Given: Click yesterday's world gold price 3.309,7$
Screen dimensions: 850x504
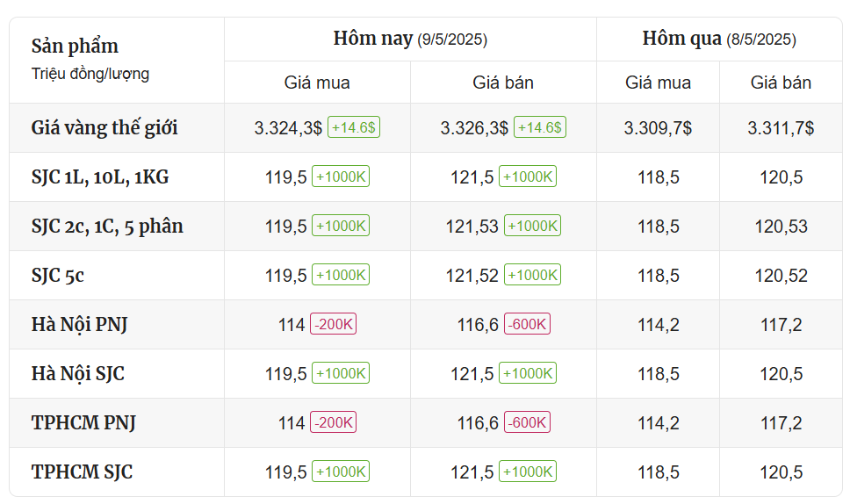Looking at the screenshot, I should click(658, 128).
